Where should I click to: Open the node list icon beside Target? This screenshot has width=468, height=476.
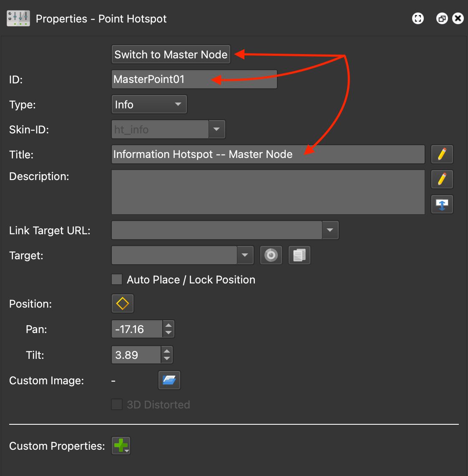click(299, 255)
